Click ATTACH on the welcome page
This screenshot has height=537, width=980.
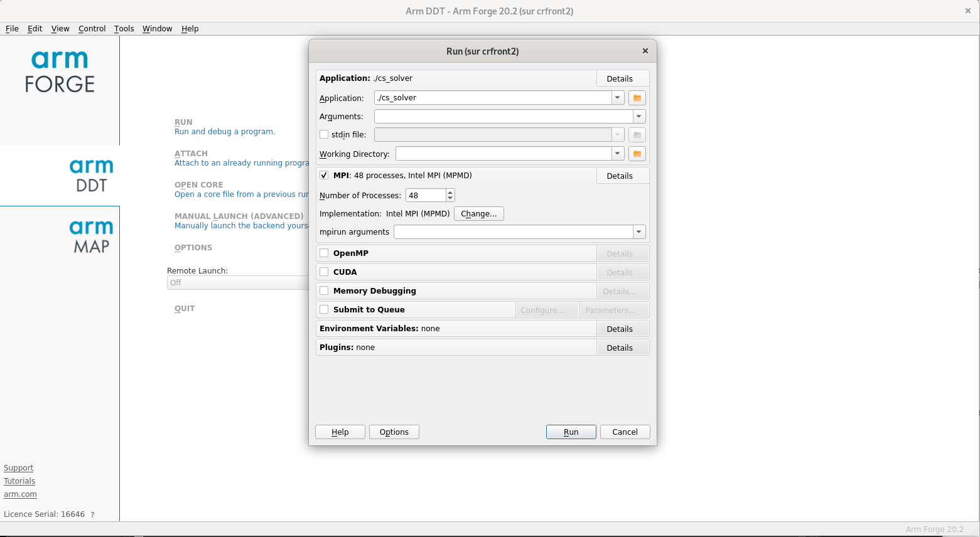click(x=191, y=154)
